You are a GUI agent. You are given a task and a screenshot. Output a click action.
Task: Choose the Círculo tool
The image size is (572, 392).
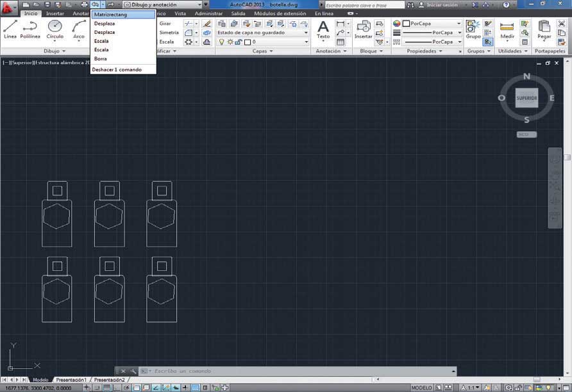pos(55,29)
